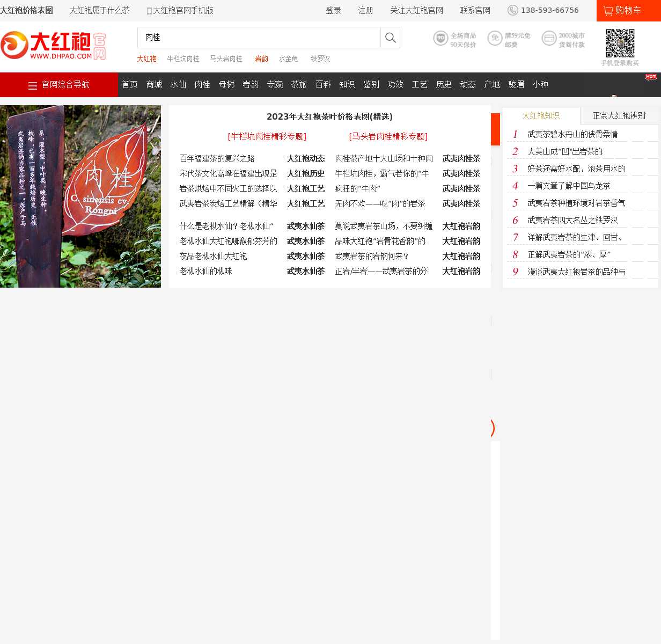
Task: Open [马头岩肉桂精彩专题] link
Action: (388, 137)
